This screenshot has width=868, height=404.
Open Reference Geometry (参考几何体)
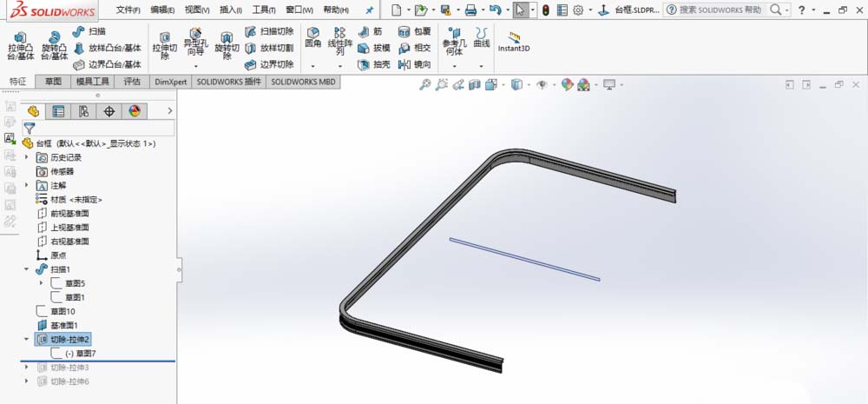tap(455, 42)
